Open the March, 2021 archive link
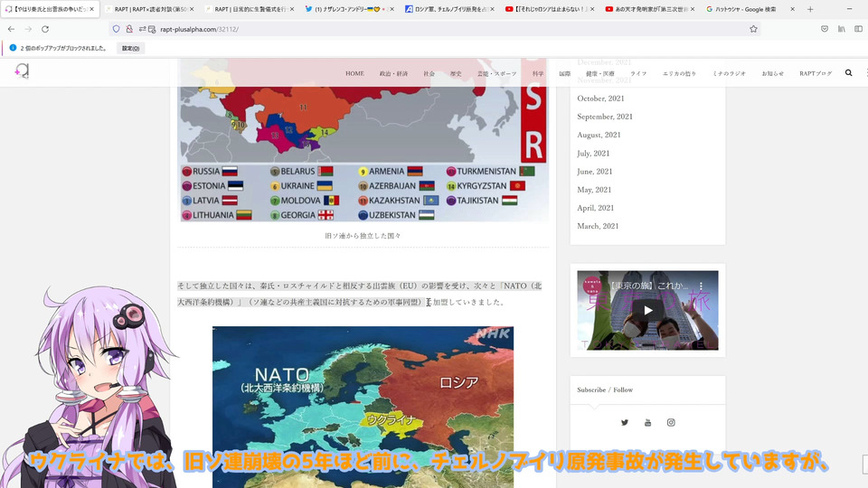 pos(598,226)
